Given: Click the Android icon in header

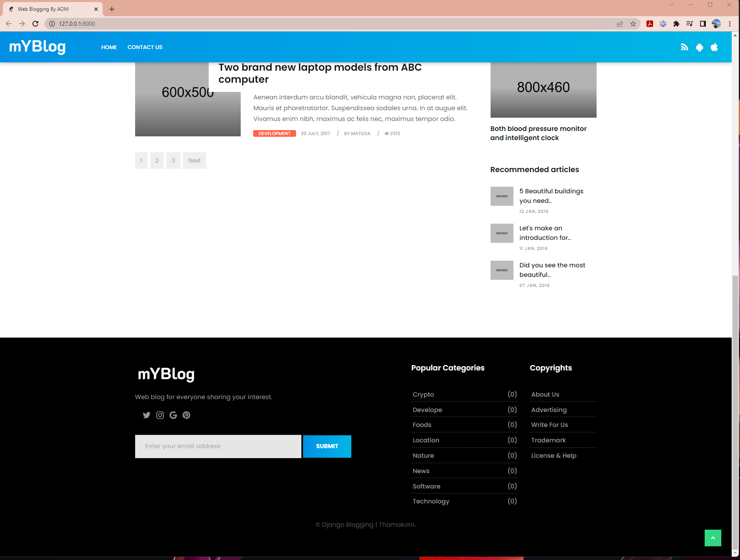Looking at the screenshot, I should (699, 47).
